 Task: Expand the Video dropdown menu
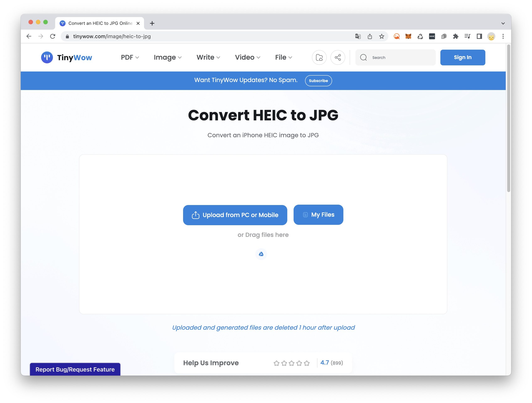click(248, 57)
